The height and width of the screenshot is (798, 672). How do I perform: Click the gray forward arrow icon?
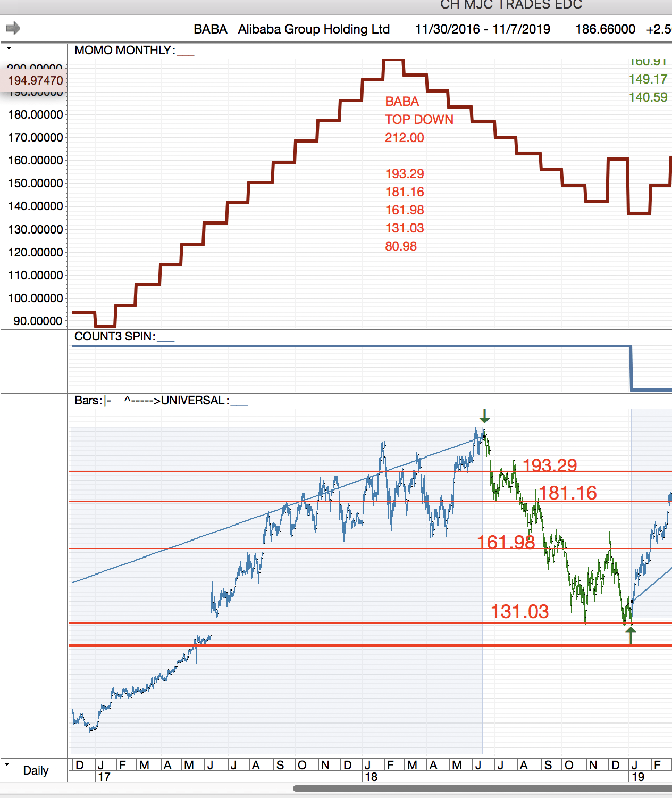tap(13, 28)
